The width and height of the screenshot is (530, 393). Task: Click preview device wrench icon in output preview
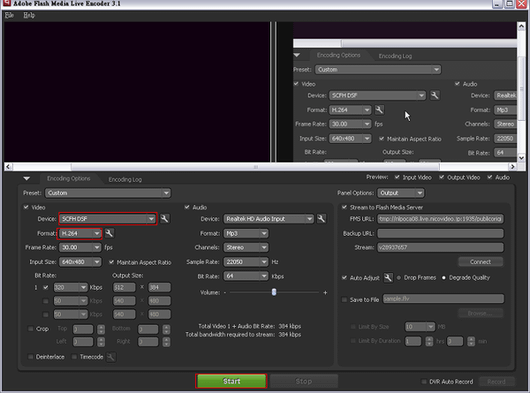(x=435, y=95)
